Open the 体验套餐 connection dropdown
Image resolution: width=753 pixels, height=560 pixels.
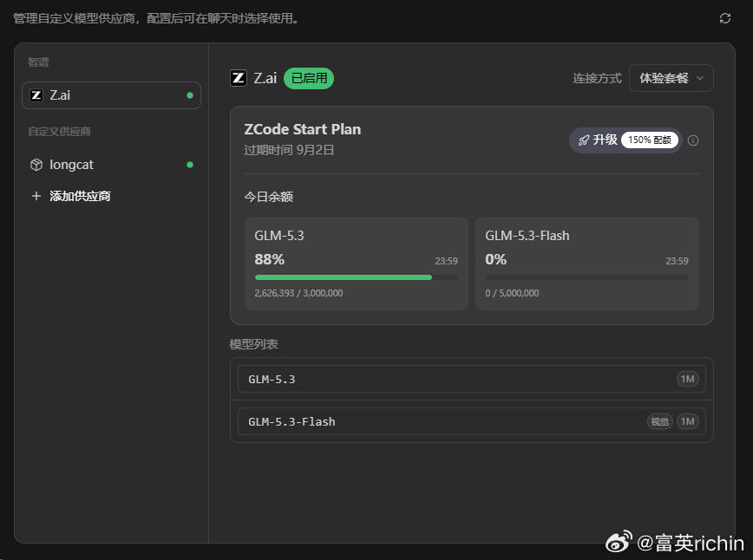[x=671, y=78]
